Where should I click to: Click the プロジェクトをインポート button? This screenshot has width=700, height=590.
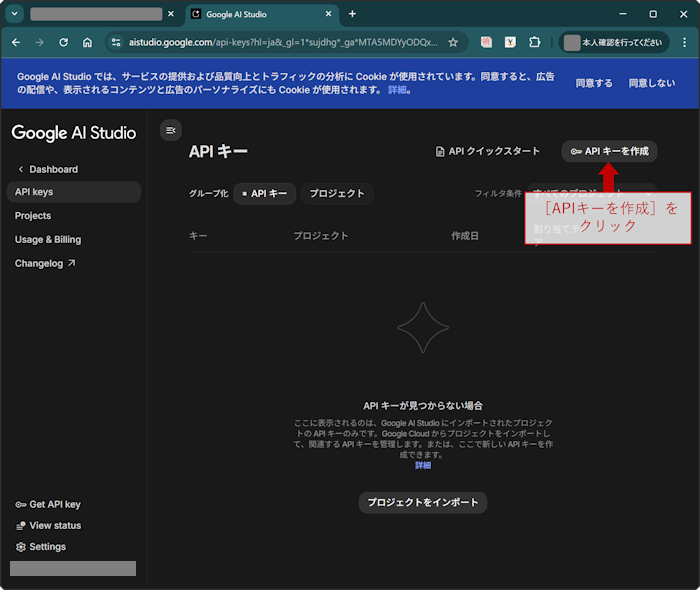click(423, 502)
